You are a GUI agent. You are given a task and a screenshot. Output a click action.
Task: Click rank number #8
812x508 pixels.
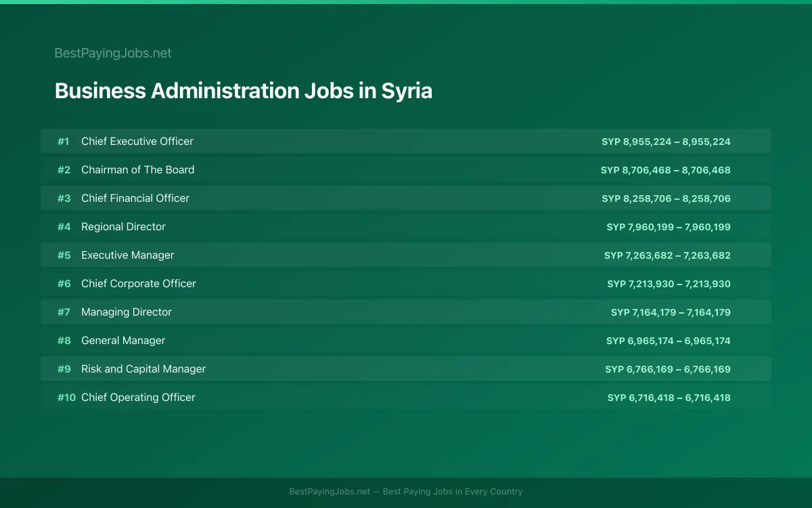coord(64,341)
